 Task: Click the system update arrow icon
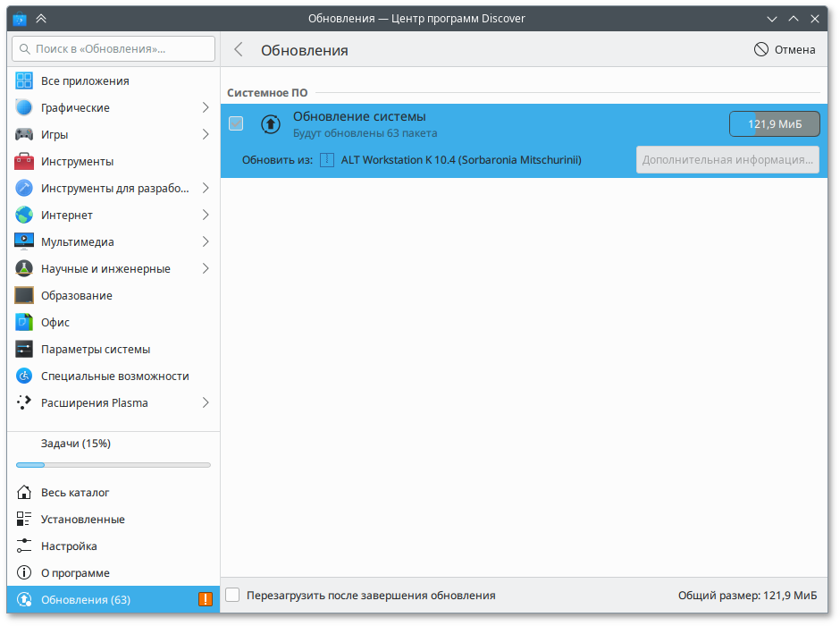click(270, 123)
